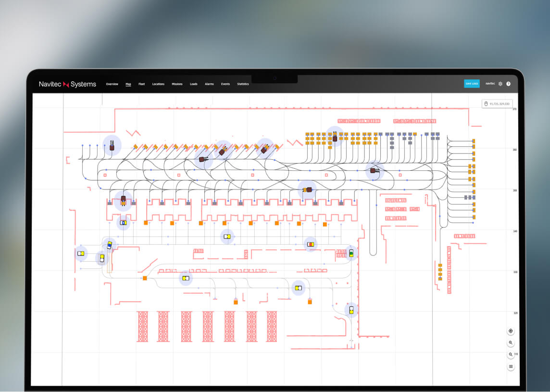Select the red and yellow AGV vehicle
550x392 pixels.
coord(311,244)
